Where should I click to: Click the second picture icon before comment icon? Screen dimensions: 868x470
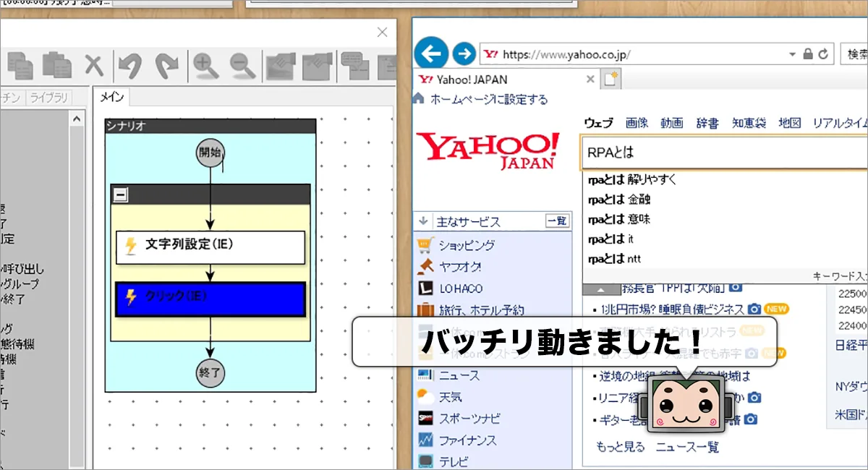coord(317,66)
